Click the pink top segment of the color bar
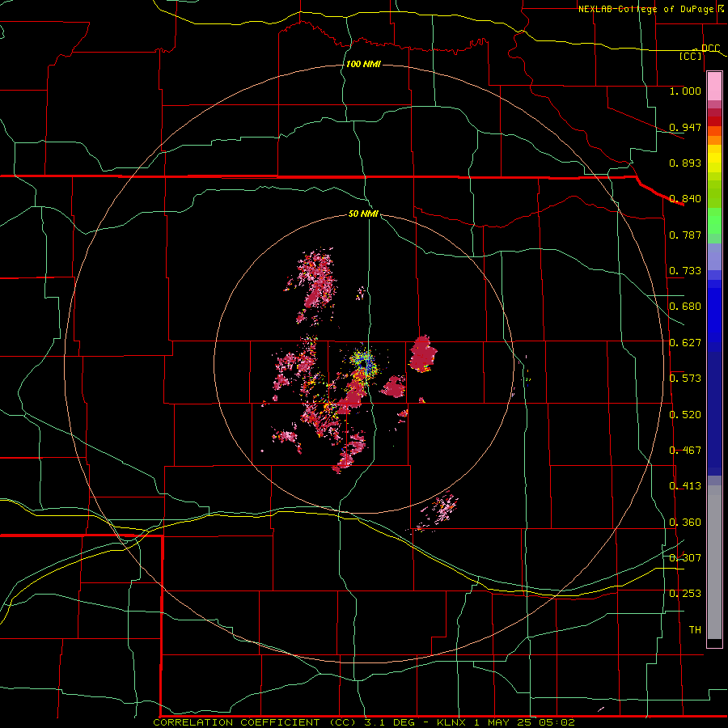This screenshot has width=728, height=728. [x=714, y=87]
